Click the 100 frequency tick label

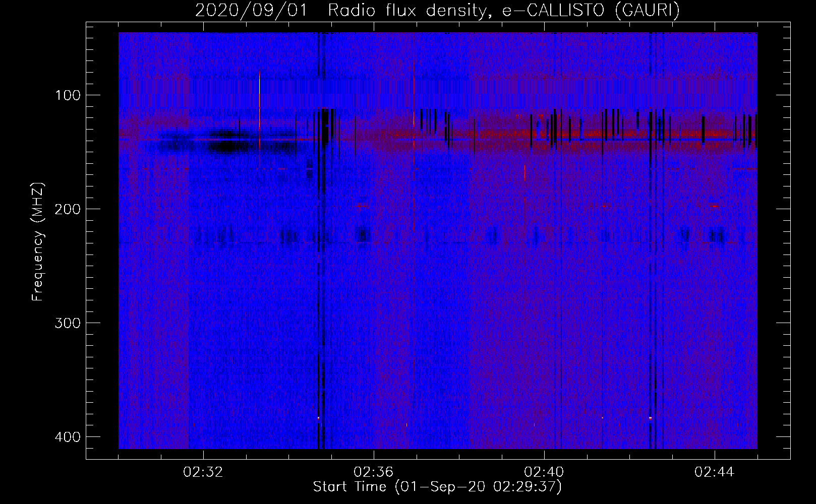(67, 95)
